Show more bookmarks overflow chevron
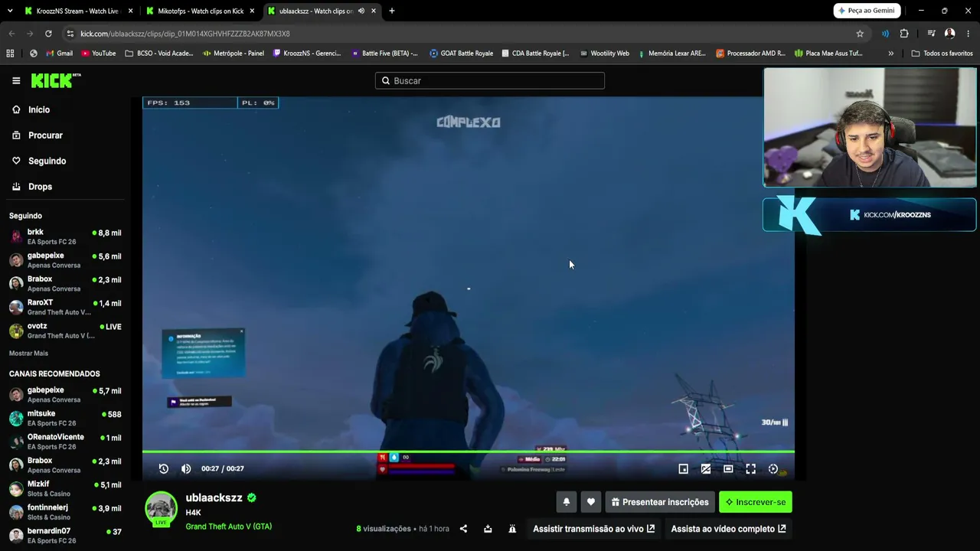 (890, 54)
